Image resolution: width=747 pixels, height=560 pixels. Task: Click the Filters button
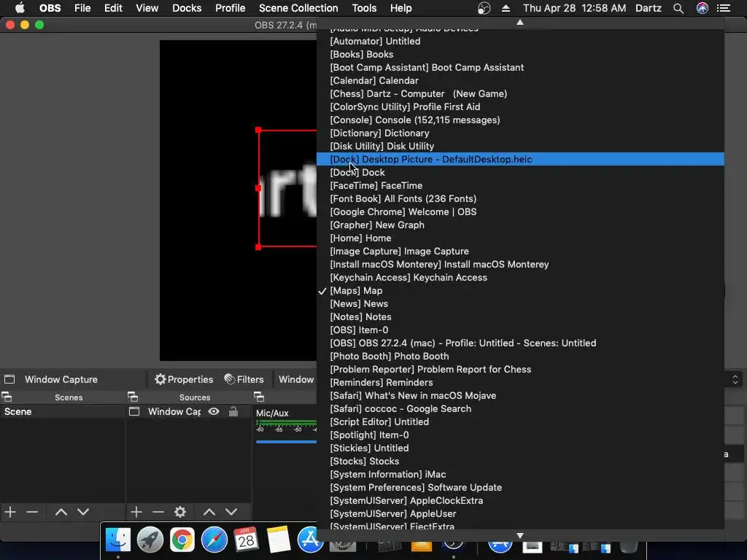[x=244, y=379]
